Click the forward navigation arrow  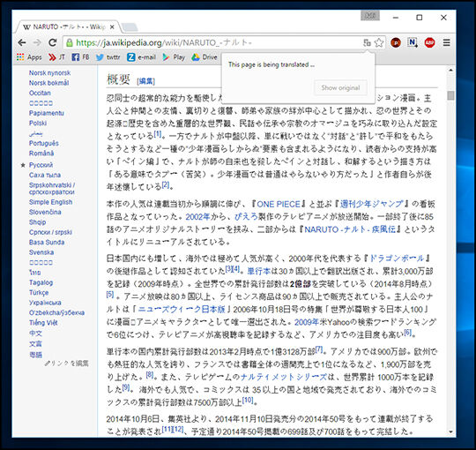click(x=37, y=42)
